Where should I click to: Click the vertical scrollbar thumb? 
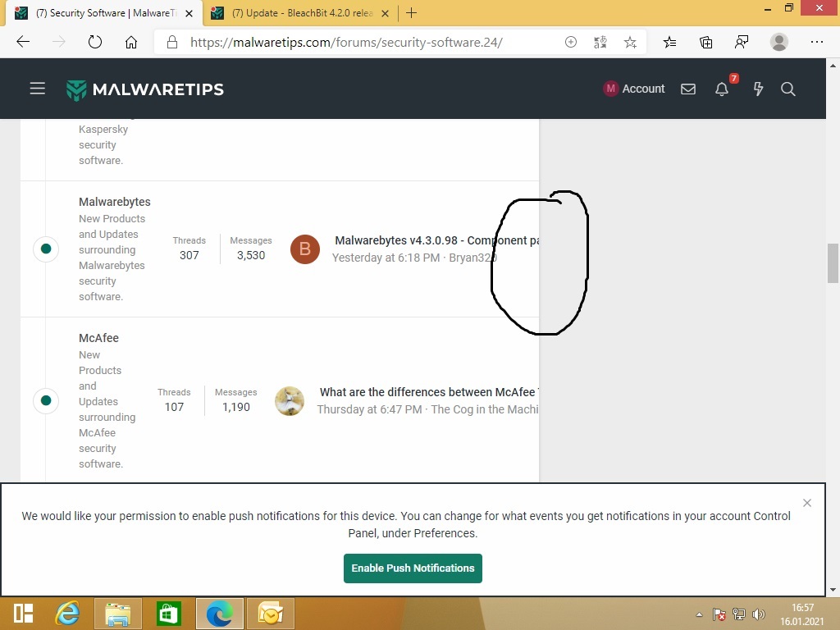(x=833, y=262)
